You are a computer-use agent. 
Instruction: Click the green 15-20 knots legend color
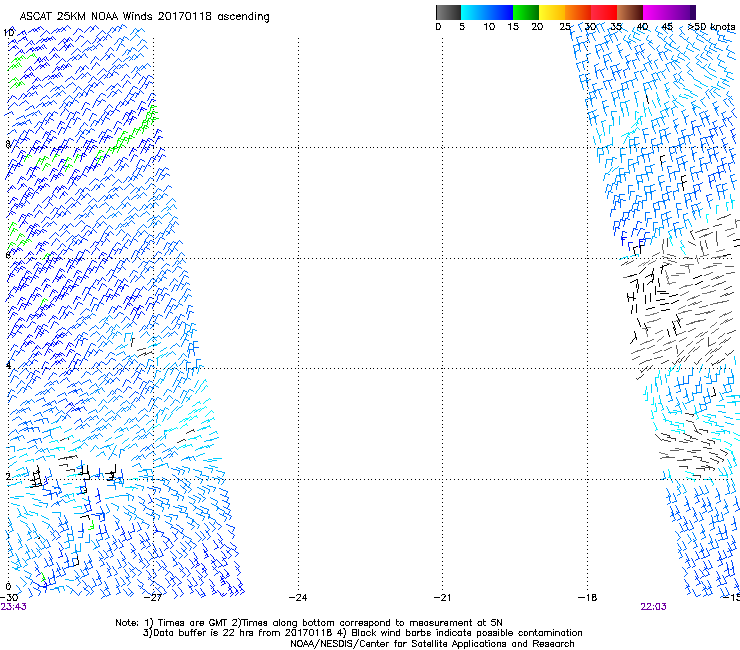point(526,12)
